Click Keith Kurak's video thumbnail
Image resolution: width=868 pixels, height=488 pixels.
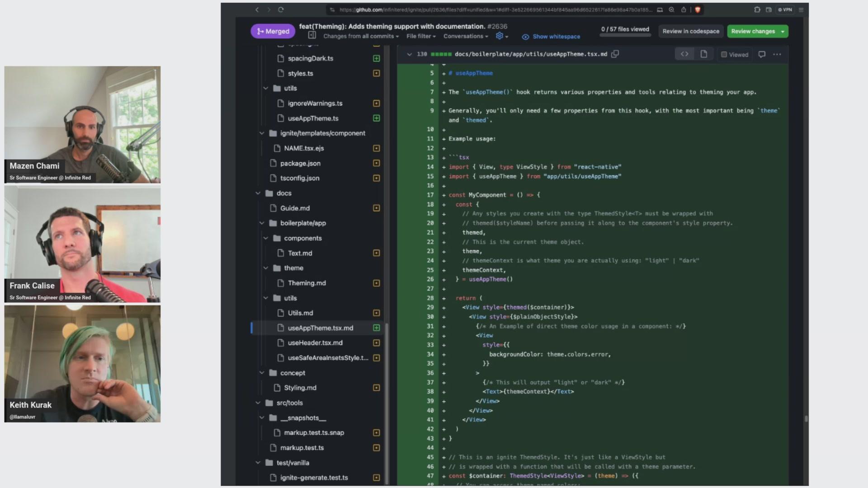(x=82, y=364)
